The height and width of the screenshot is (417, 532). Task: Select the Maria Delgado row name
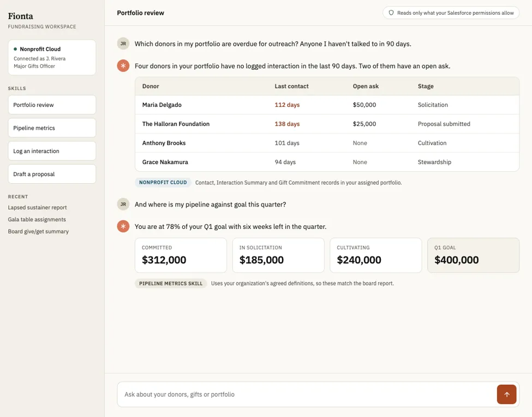click(162, 105)
